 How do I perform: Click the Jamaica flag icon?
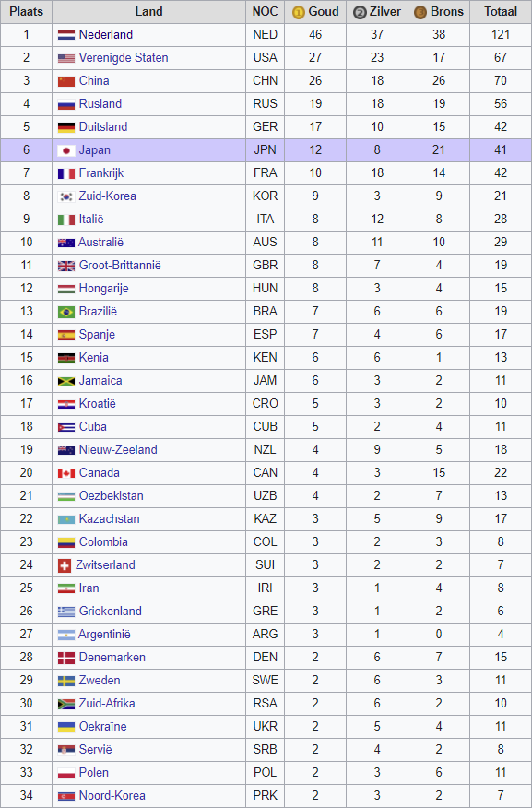point(65,381)
